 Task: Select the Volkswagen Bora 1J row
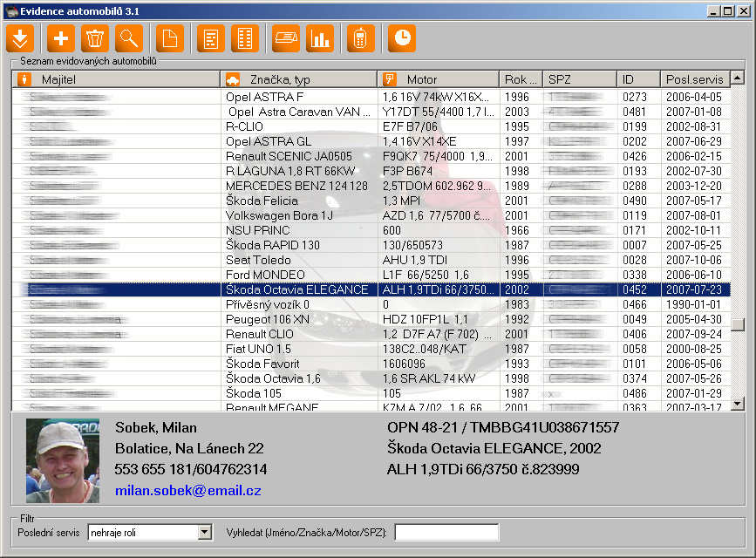[371, 215]
